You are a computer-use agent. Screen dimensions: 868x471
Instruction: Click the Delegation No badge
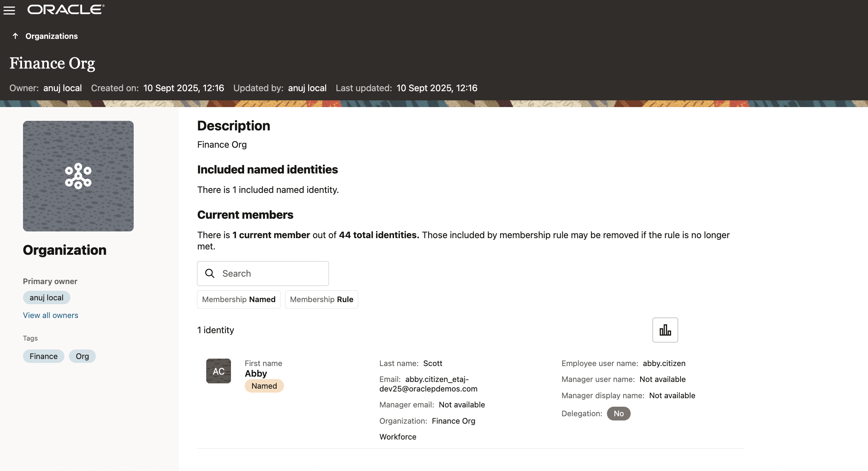point(618,414)
